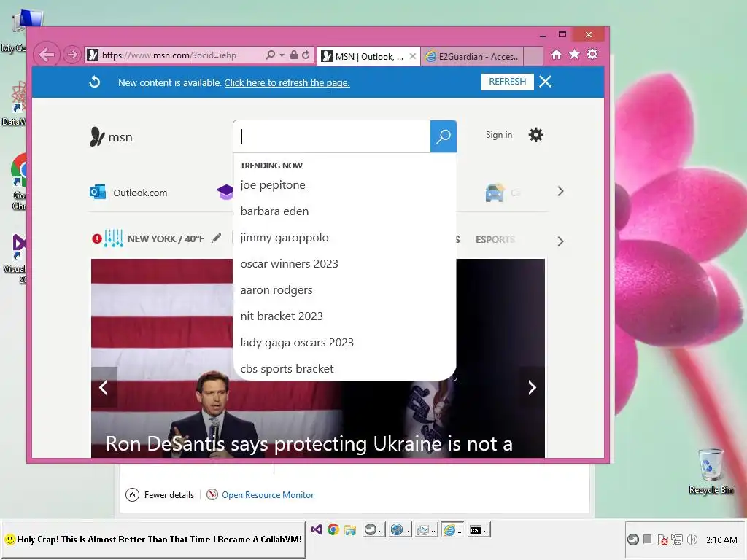The image size is (747, 560).
Task: Select the Visual Studio desktop shortcut
Action: pos(17,258)
